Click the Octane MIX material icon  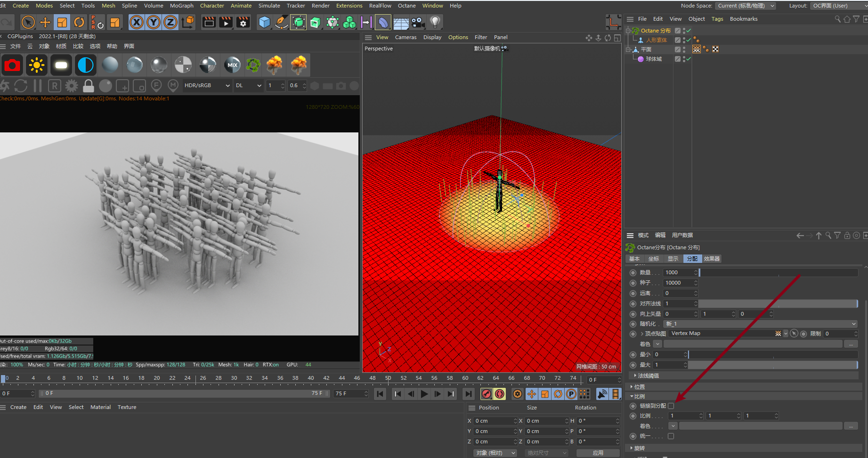click(x=233, y=65)
